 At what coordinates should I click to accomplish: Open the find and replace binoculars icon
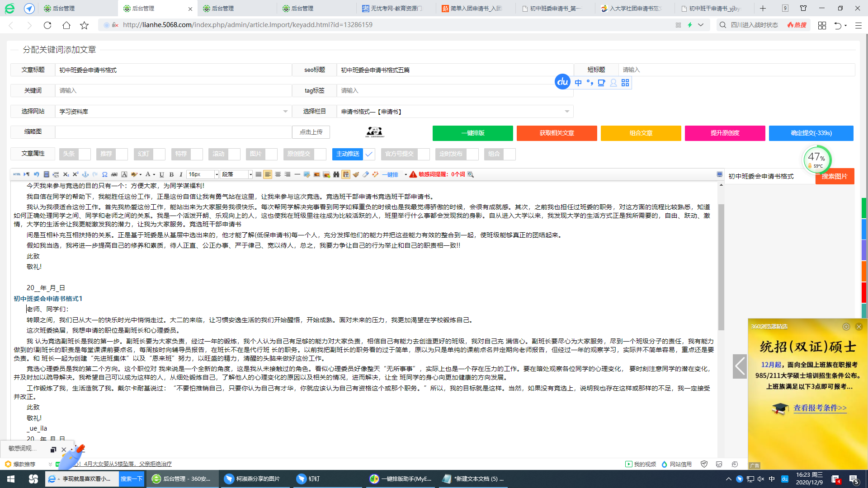tap(336, 174)
